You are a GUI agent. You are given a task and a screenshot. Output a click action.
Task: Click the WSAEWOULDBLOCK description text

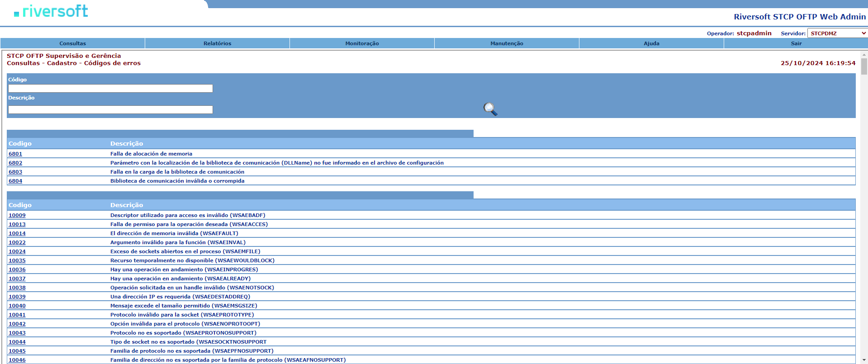(x=192, y=260)
